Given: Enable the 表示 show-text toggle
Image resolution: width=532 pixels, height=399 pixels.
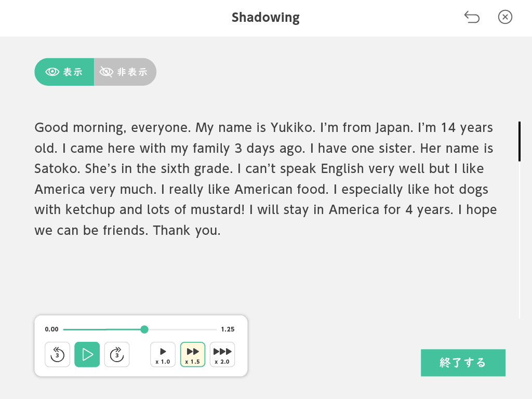Looking at the screenshot, I should click(x=64, y=72).
